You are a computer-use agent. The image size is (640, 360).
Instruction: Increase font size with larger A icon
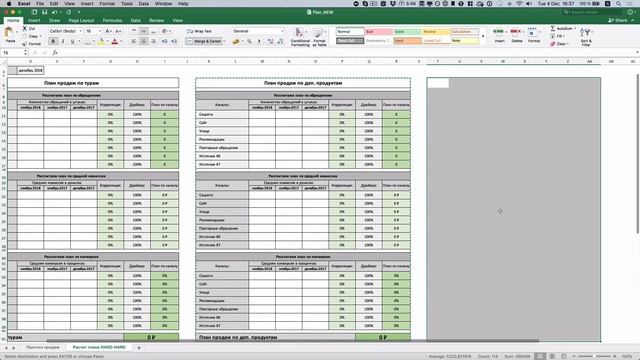108,31
